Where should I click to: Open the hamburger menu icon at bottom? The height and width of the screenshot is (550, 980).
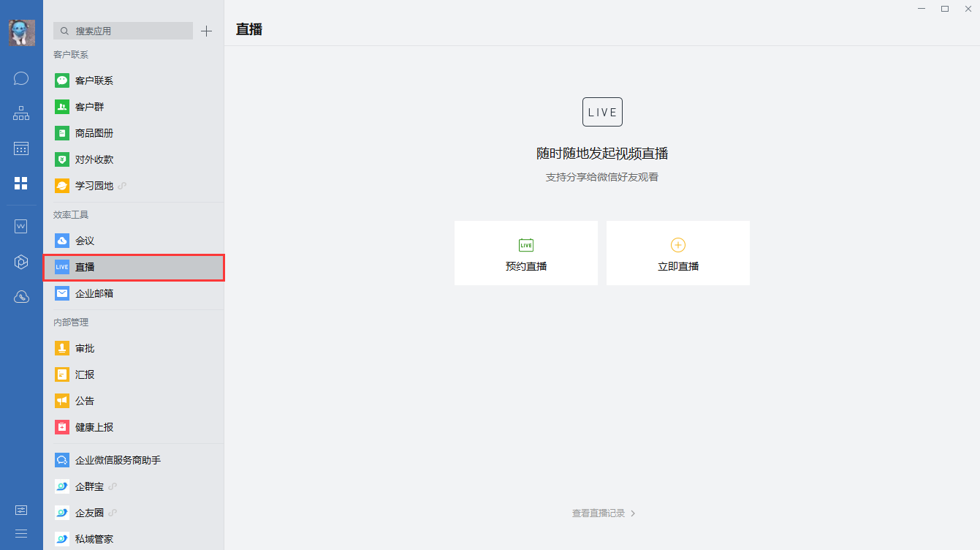21,533
